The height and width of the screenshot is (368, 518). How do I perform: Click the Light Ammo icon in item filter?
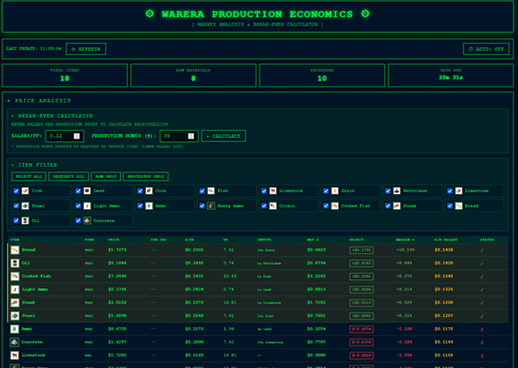pyautogui.click(x=87, y=206)
